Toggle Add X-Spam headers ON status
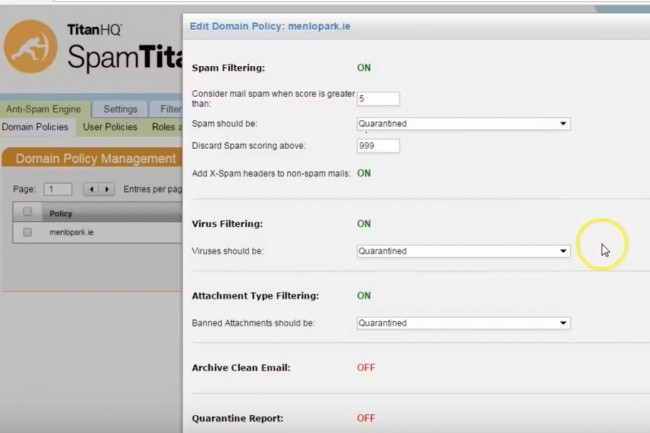The image size is (650, 433). (364, 173)
